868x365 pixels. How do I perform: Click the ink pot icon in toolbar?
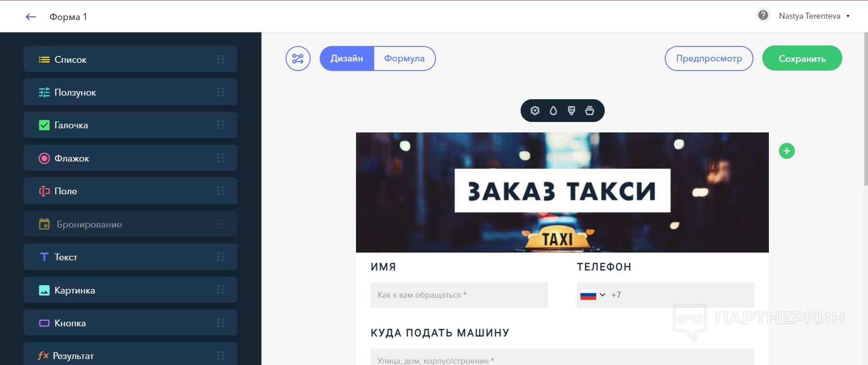tap(590, 111)
